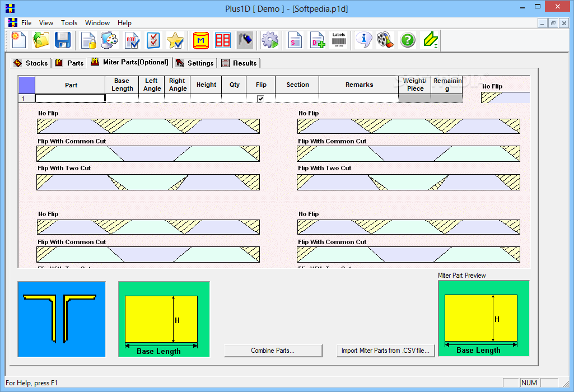Image resolution: width=574 pixels, height=392 pixels.
Task: Click the NUM status bar indicator
Action: (x=529, y=383)
